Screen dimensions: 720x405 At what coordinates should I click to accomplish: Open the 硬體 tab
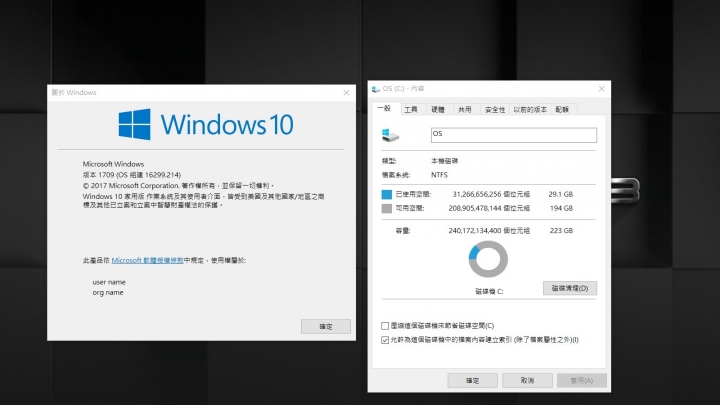tap(438, 109)
